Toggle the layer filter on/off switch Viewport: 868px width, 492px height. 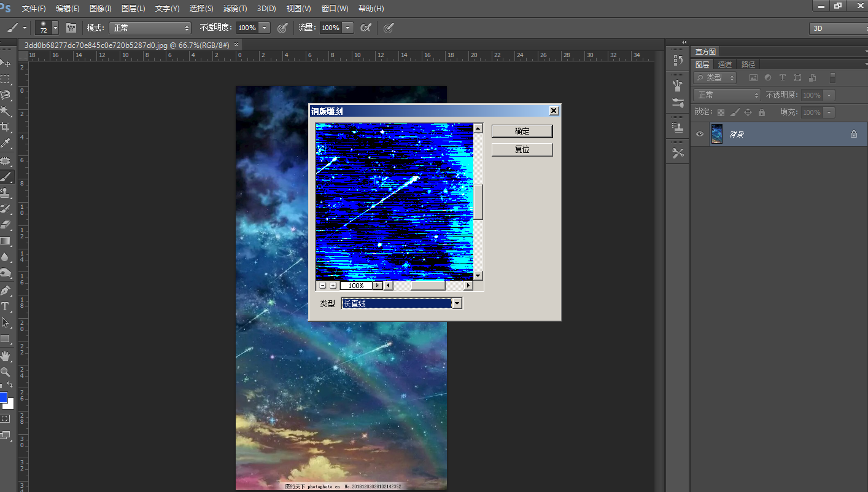coord(832,78)
